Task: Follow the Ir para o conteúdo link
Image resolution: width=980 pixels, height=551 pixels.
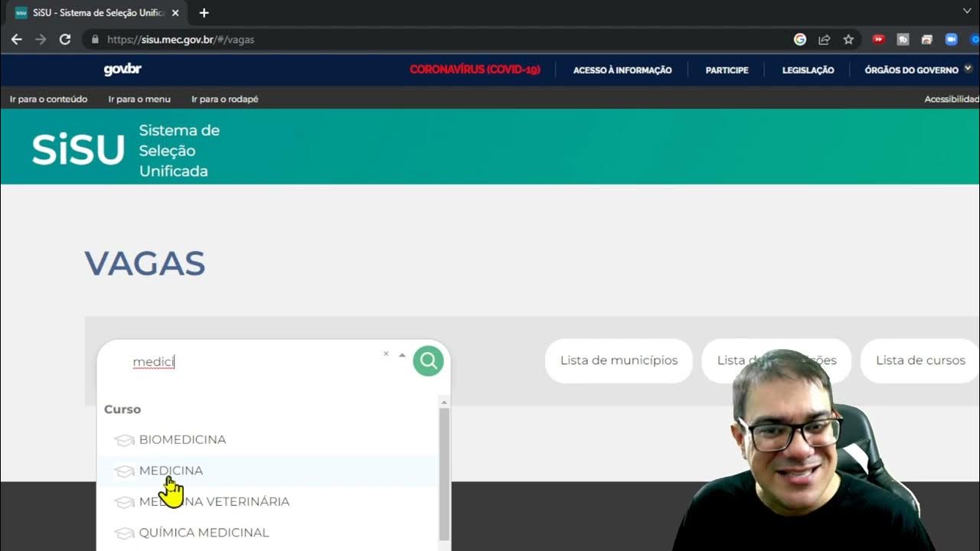Action: (48, 99)
